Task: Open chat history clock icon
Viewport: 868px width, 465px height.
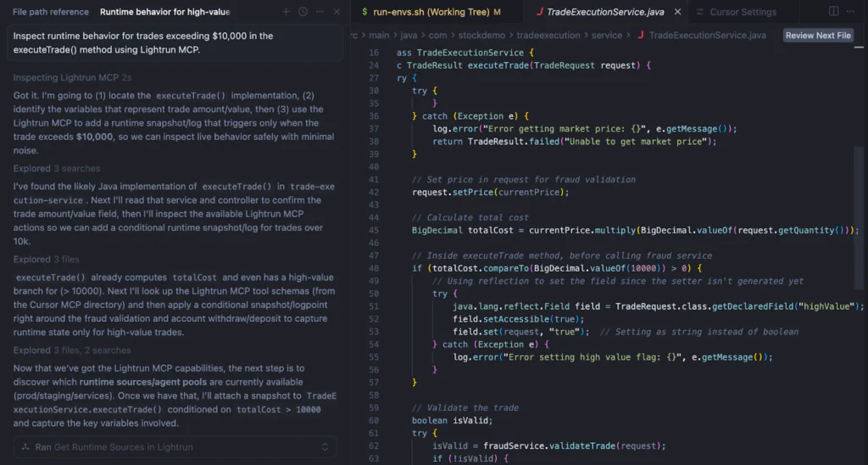Action: (303, 12)
